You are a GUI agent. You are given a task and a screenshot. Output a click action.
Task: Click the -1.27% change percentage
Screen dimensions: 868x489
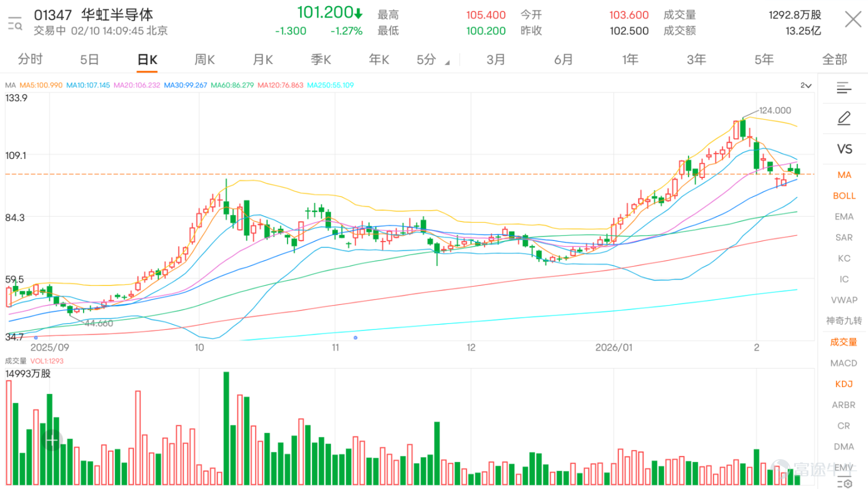(346, 31)
